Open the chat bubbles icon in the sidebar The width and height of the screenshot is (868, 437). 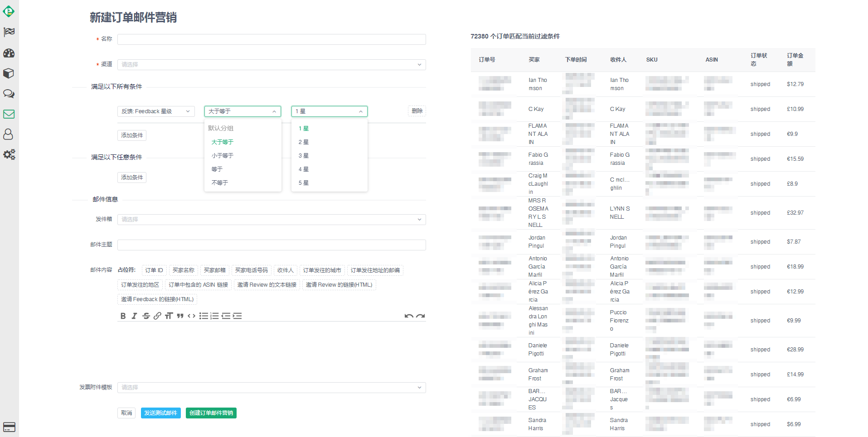9,94
